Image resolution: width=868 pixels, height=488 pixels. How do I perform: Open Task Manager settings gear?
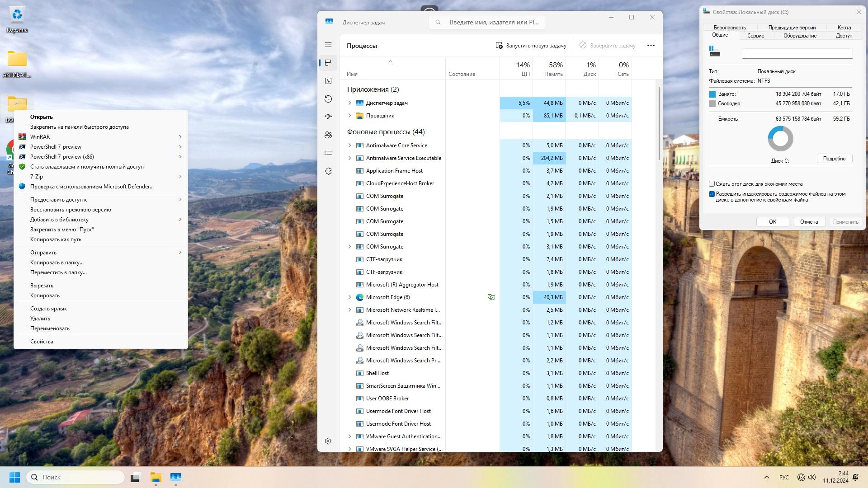click(328, 441)
